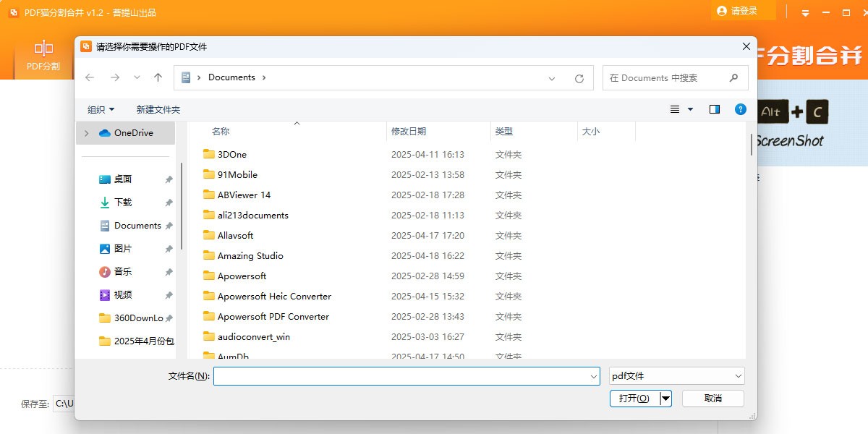Image resolution: width=868 pixels, height=434 pixels.
Task: Click the 取消 button
Action: pos(712,399)
